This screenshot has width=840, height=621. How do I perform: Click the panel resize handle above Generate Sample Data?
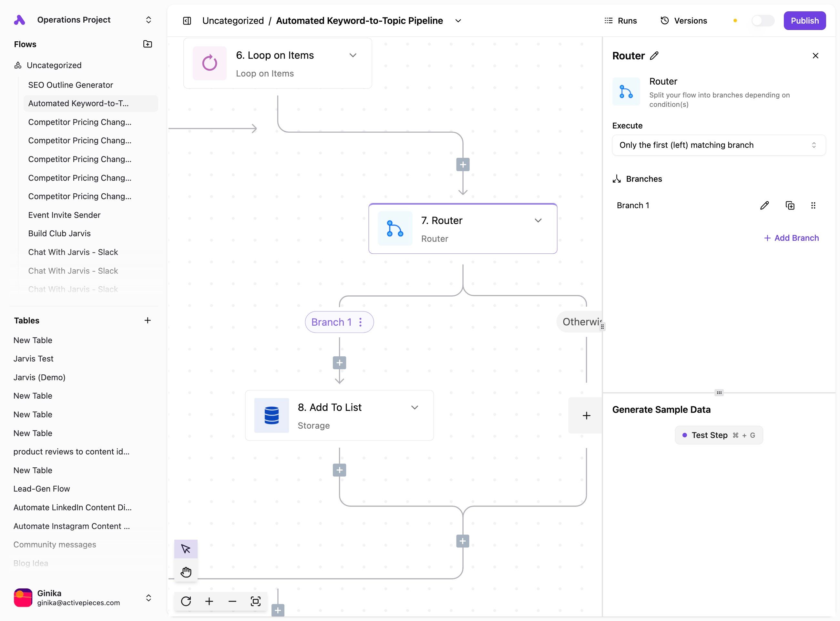pos(719,392)
